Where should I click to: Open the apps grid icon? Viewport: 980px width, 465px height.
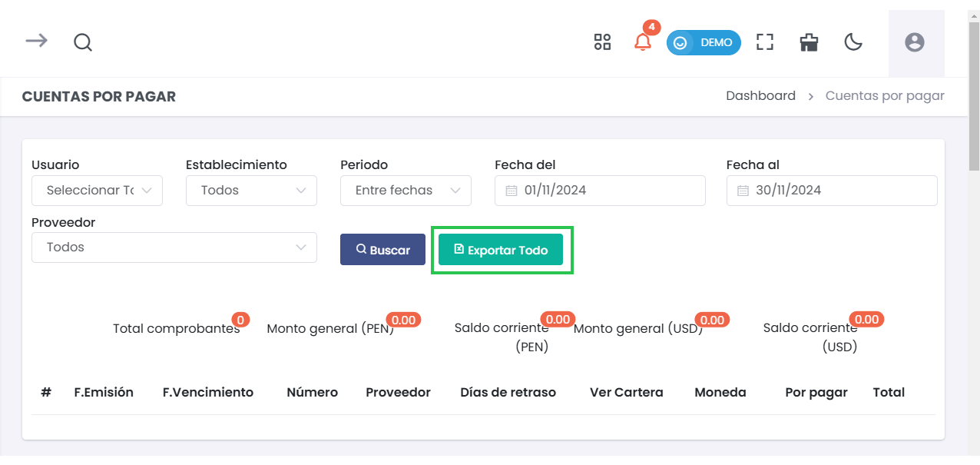602,42
